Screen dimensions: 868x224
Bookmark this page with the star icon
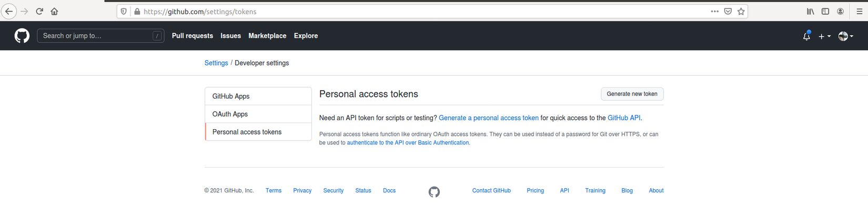pyautogui.click(x=741, y=12)
